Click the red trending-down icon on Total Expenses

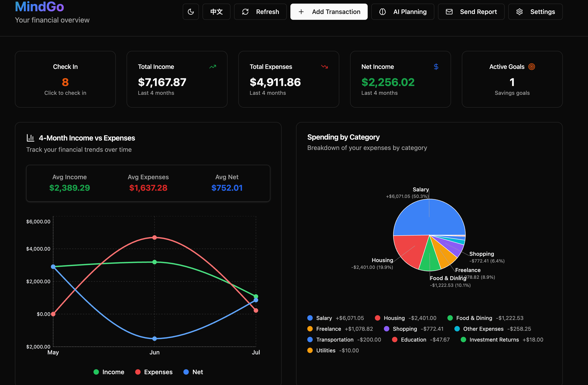(324, 67)
